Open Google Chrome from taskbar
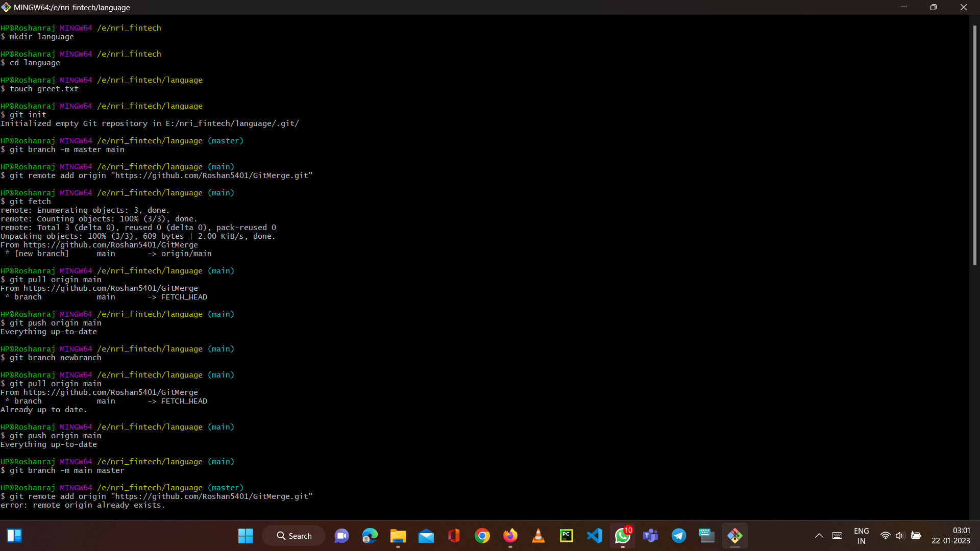 point(482,536)
